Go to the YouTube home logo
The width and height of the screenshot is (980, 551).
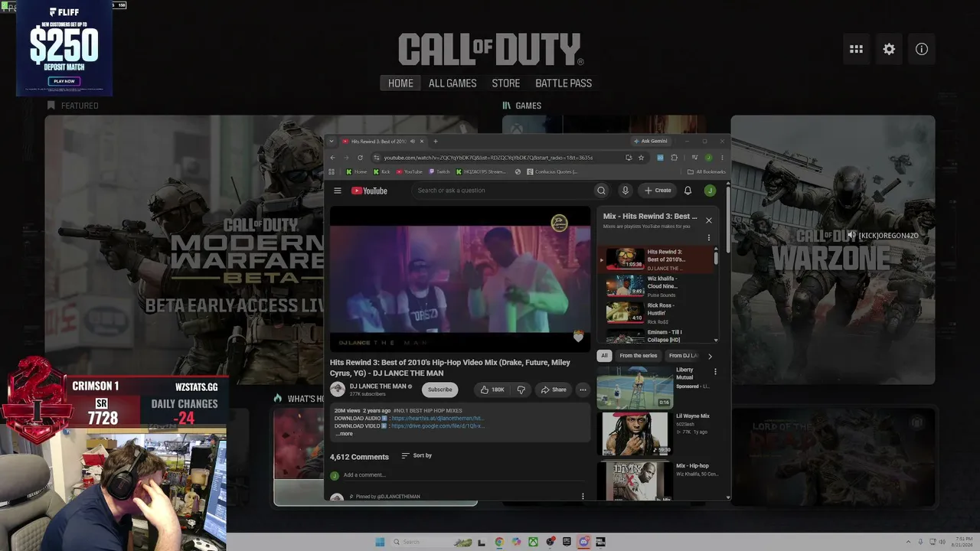pos(369,191)
